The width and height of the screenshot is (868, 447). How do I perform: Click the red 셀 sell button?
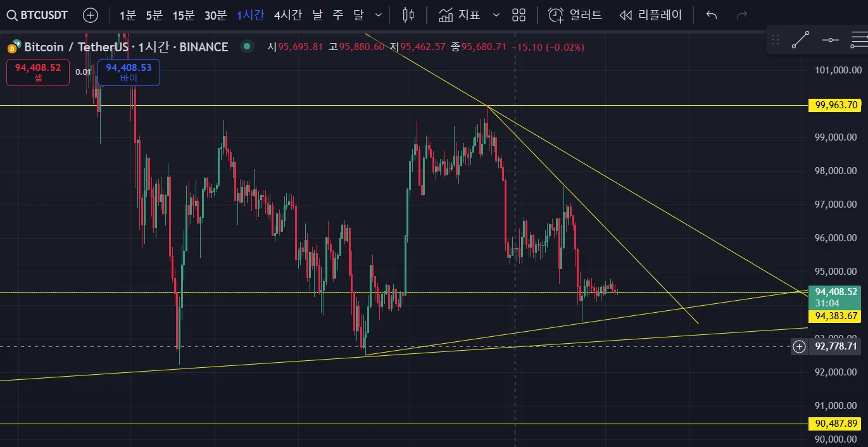[38, 72]
